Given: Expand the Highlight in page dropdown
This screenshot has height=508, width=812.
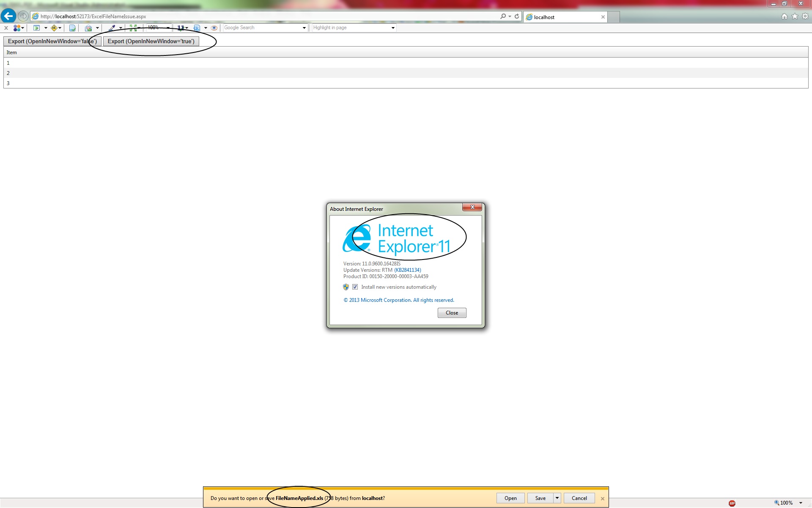Looking at the screenshot, I should point(393,28).
